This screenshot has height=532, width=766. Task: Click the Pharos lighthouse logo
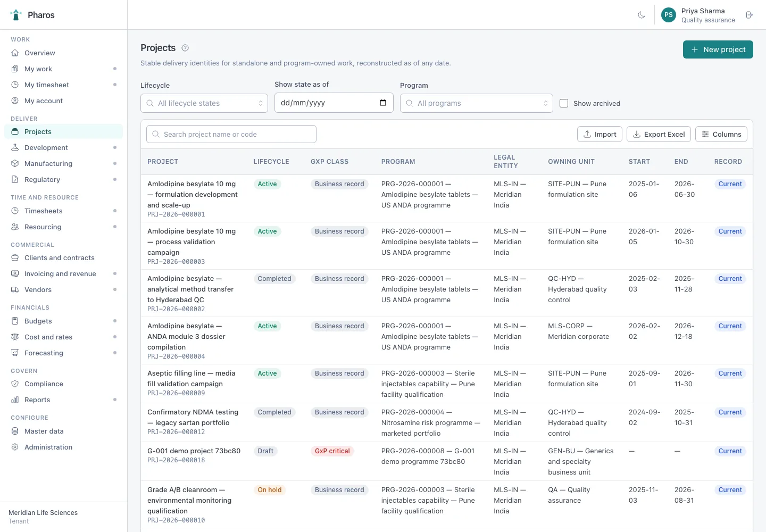(16, 15)
